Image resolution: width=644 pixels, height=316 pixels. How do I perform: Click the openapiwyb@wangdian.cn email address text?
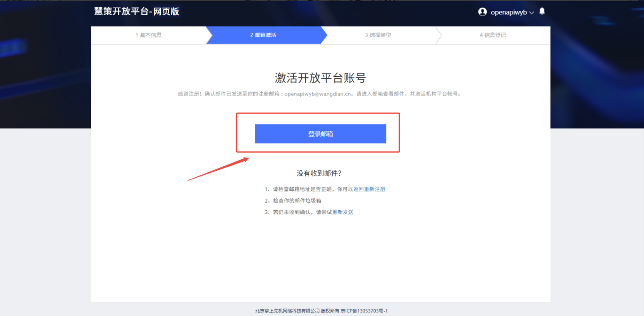coord(318,94)
